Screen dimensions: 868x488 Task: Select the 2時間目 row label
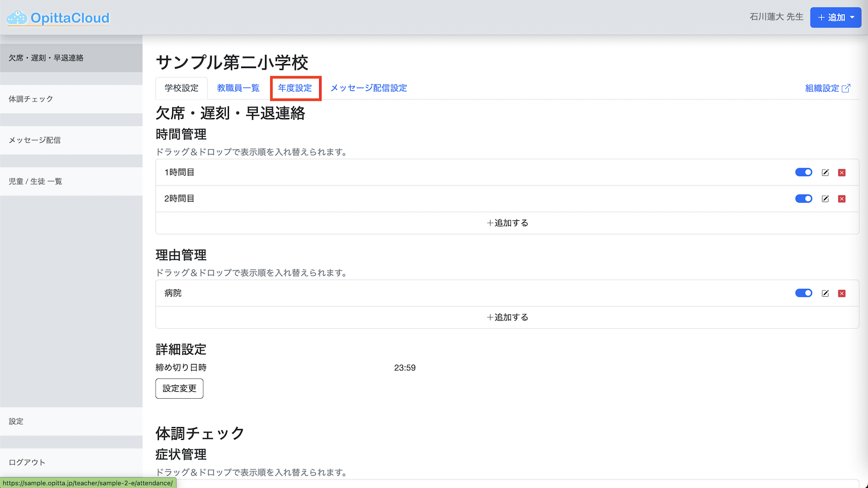click(179, 198)
